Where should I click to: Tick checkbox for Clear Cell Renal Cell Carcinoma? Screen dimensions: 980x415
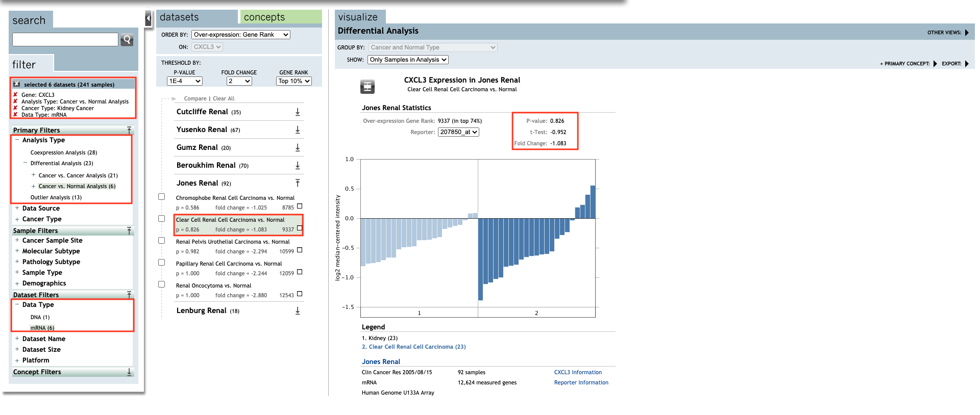coord(161,219)
